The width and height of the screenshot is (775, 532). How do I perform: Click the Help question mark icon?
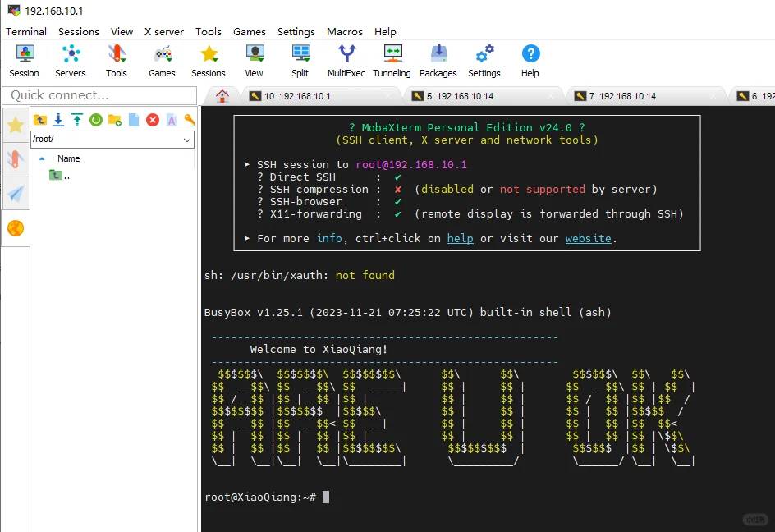click(x=530, y=61)
